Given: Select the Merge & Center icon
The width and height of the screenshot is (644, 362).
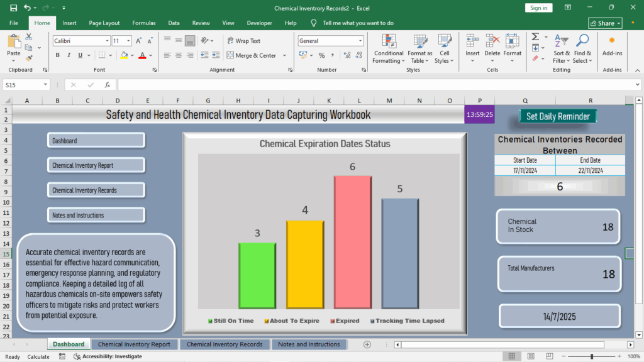Looking at the screenshot, I should tap(250, 55).
